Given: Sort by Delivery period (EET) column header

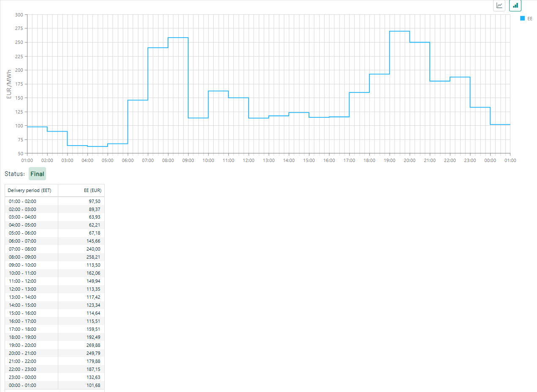Looking at the screenshot, I should tap(30, 190).
